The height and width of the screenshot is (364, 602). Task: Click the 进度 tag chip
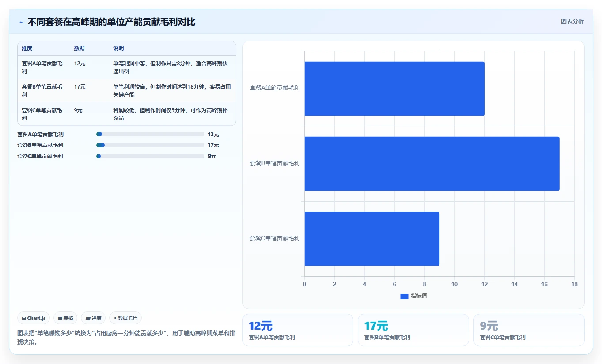93,318
